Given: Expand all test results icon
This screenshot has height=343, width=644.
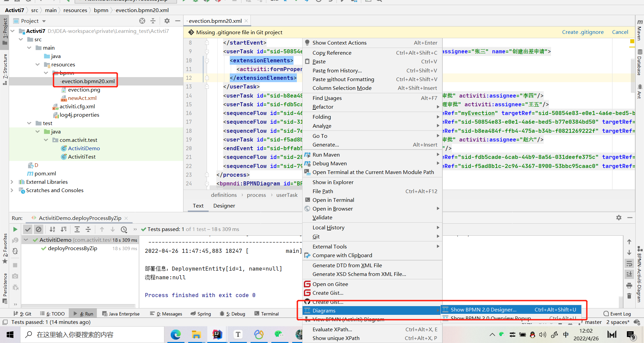Looking at the screenshot, I should click(x=77, y=229).
